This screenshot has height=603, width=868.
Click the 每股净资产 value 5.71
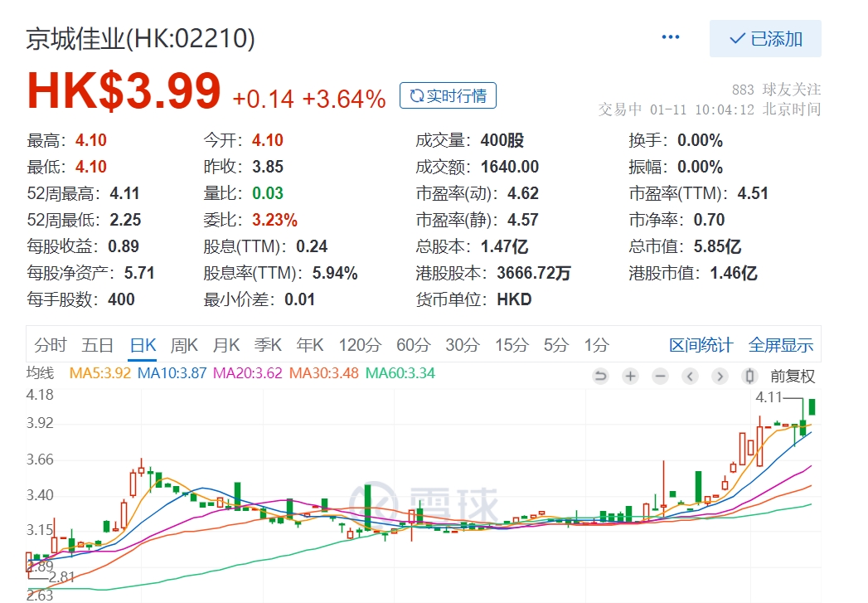(x=139, y=273)
